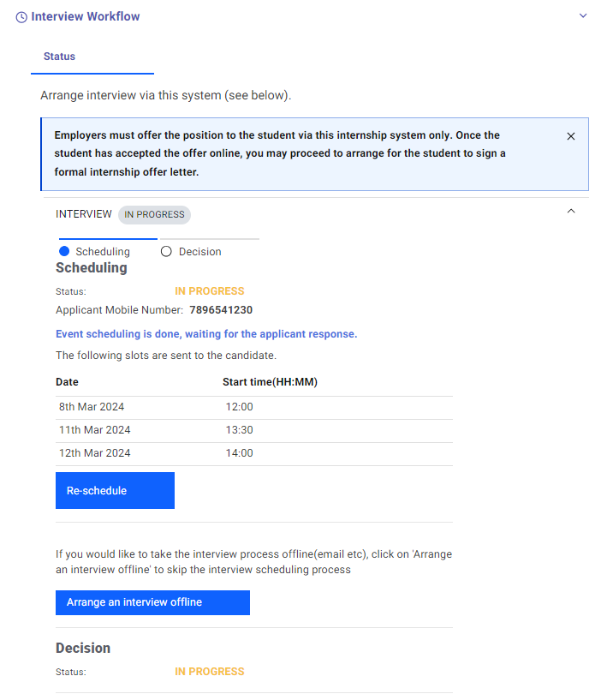This screenshot has height=700, width=601.
Task: Select the 12th Mar 2024 slot row
Action: click(x=253, y=453)
